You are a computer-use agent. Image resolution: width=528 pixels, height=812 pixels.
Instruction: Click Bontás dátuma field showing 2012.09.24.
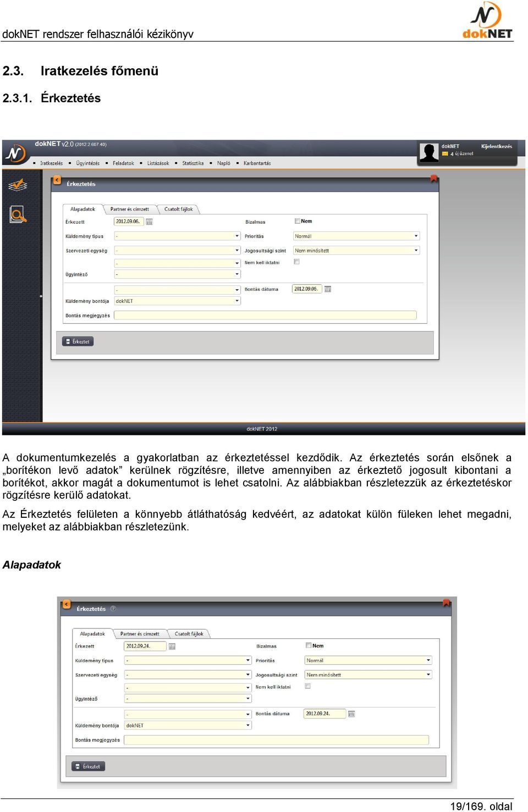coord(324,714)
